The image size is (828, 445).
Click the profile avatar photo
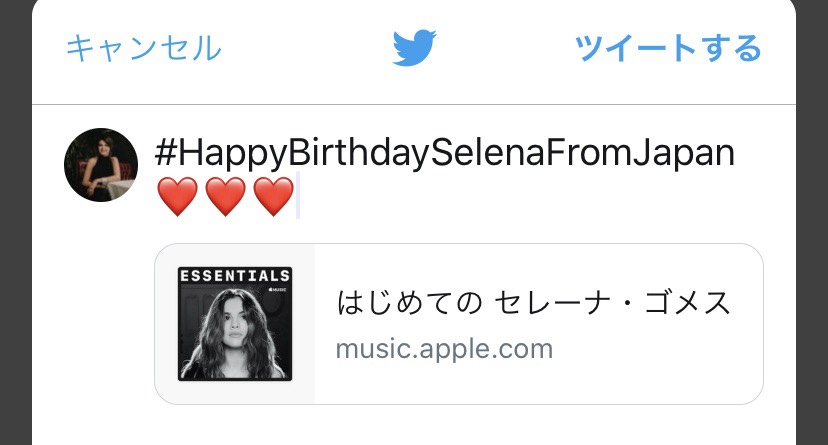click(x=100, y=165)
